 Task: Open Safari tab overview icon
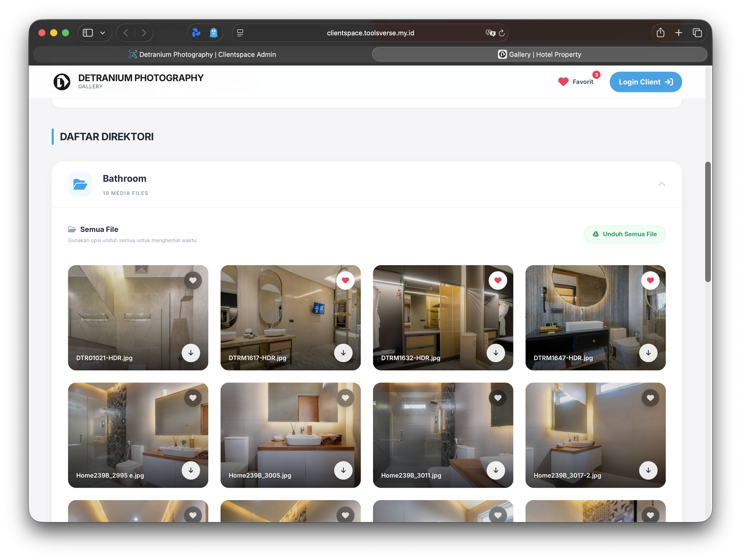[697, 33]
